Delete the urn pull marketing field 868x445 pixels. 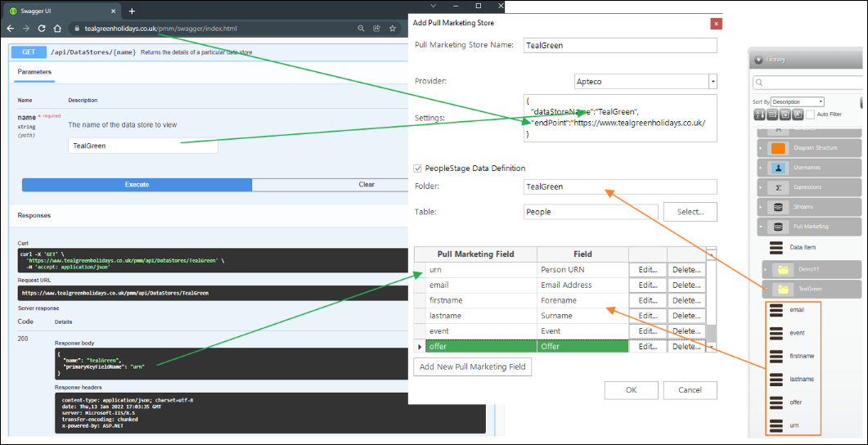pos(686,270)
